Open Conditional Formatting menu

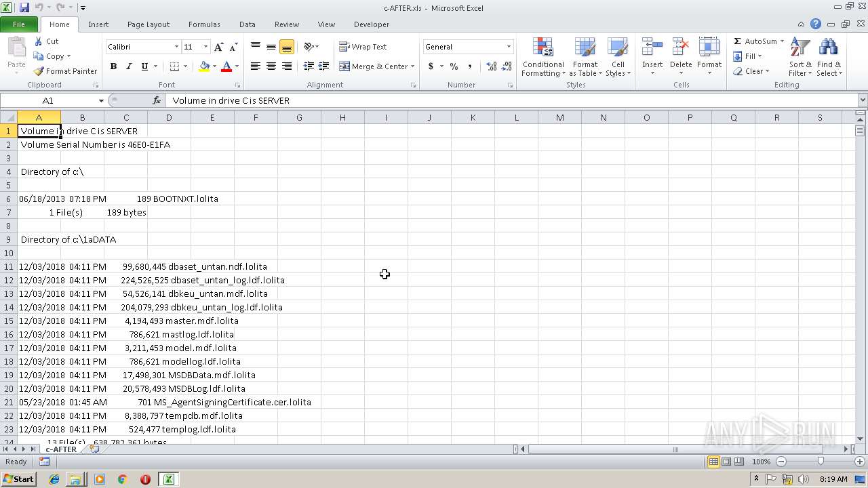542,58
